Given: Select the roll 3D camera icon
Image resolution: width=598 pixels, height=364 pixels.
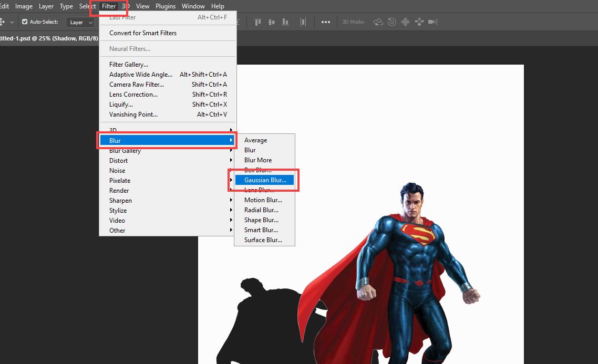Looking at the screenshot, I should point(391,22).
